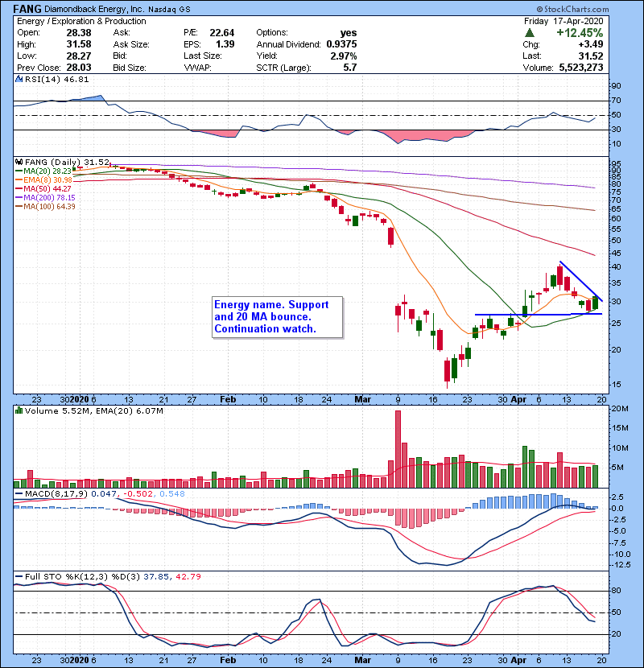Select the Low value 28.27
Screen dimensions: 644x668
pyautogui.click(x=79, y=56)
